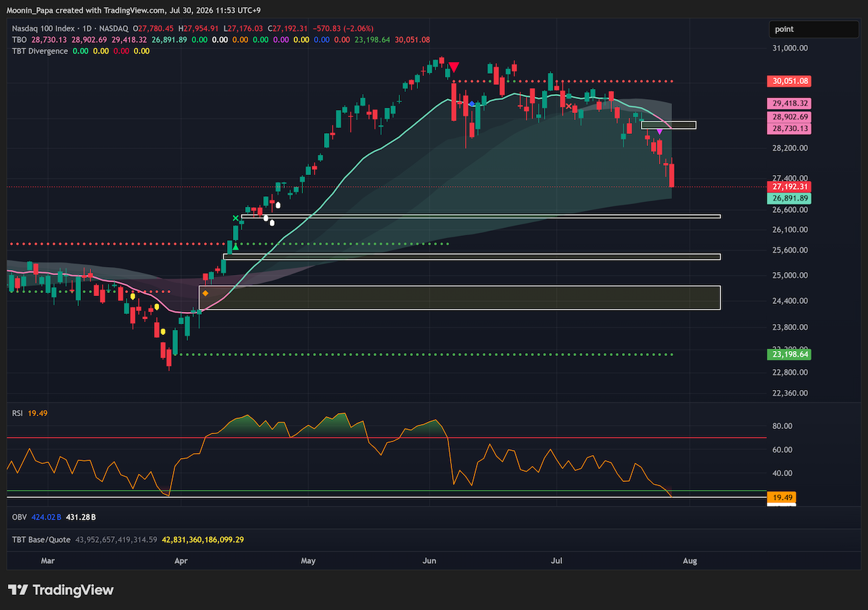The image size is (868, 610).
Task: Click the red X marker in early July
Action: click(x=569, y=107)
